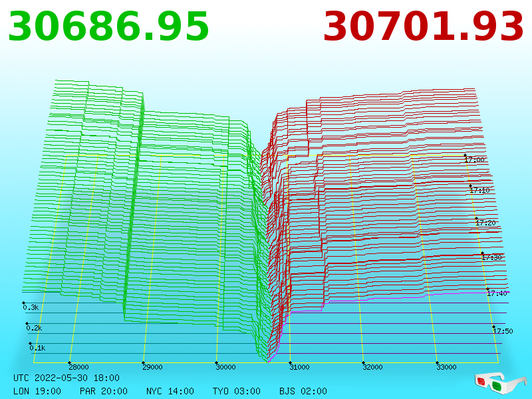Click the green bid price 30686.95
Image resolution: width=532 pixels, height=399 pixels.
pyautogui.click(x=108, y=27)
